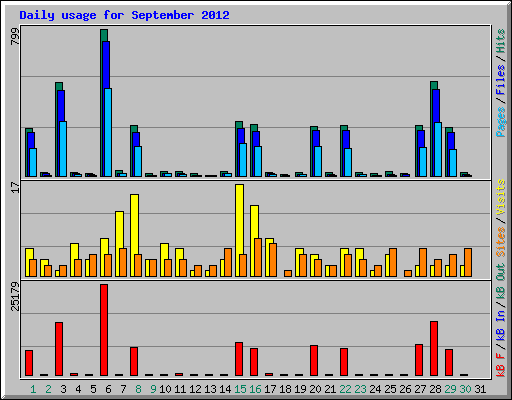Click the red kB bar for day 20

[x=314, y=360]
